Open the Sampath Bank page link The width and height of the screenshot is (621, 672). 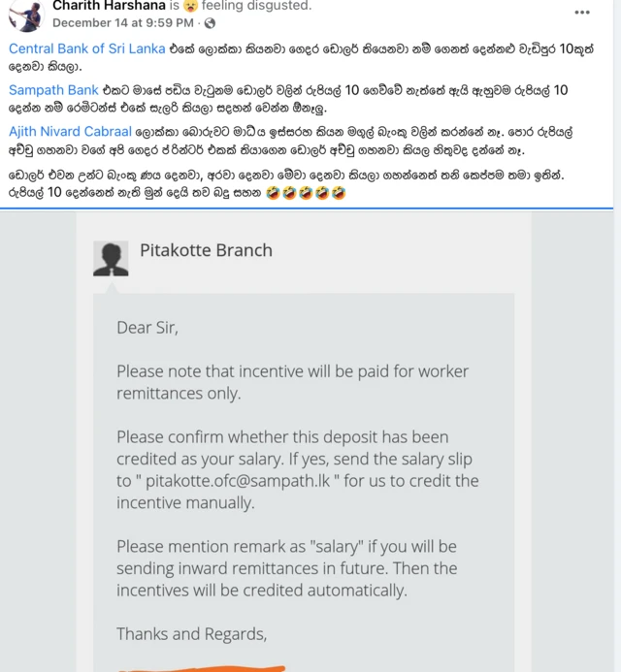click(53, 90)
